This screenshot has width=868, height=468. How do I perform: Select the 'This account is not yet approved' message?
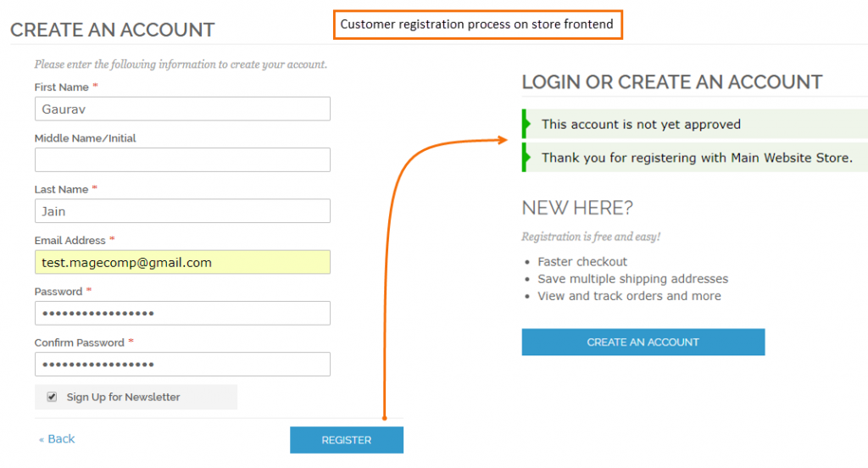(641, 125)
